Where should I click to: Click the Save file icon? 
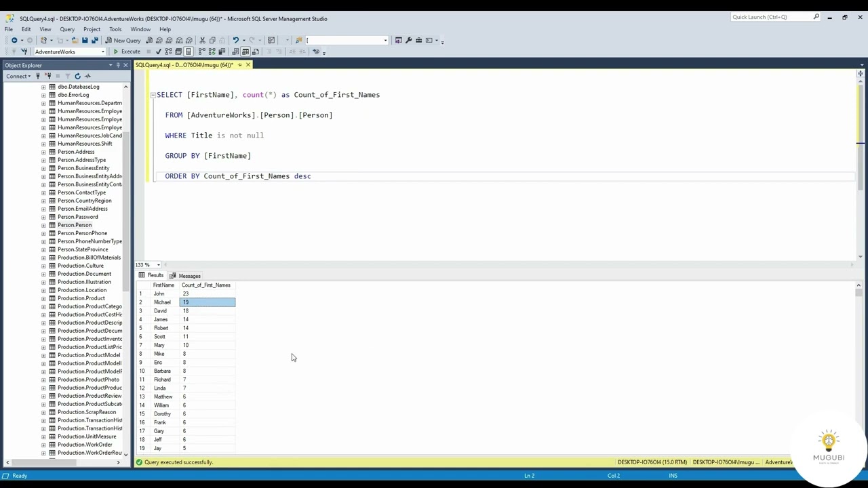click(85, 40)
